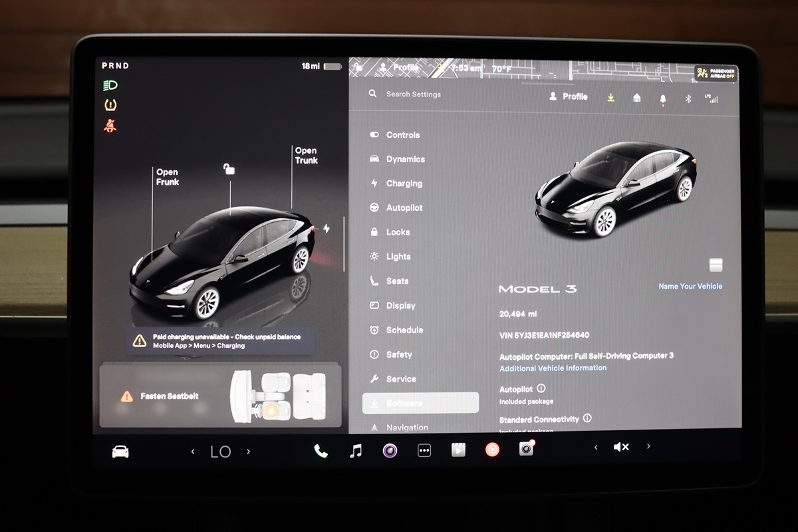This screenshot has width=798, height=532.
Task: Raise volume using right chevron
Action: 648,447
